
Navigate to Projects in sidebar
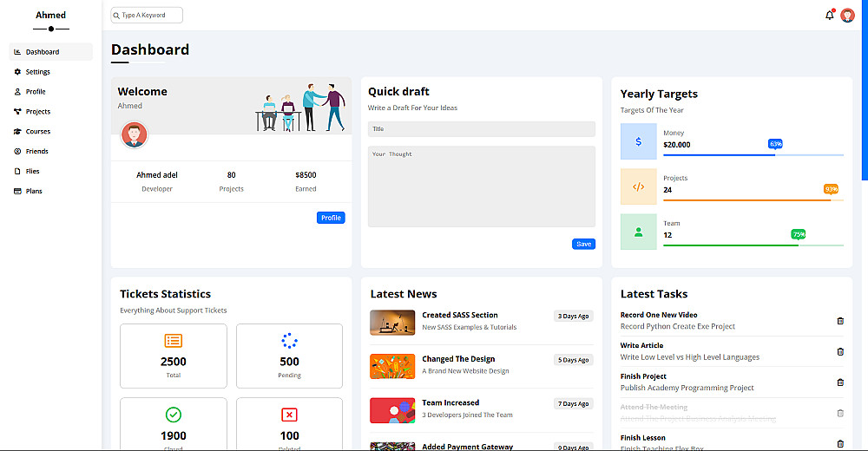(x=51, y=111)
